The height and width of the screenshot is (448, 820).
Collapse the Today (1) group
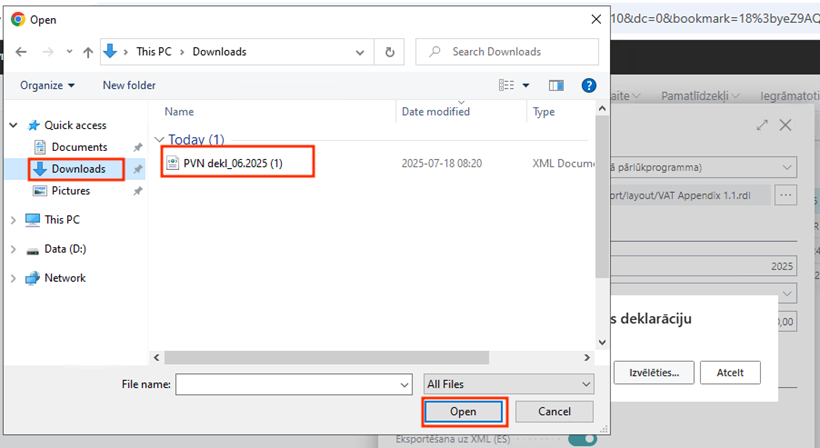[x=158, y=140]
